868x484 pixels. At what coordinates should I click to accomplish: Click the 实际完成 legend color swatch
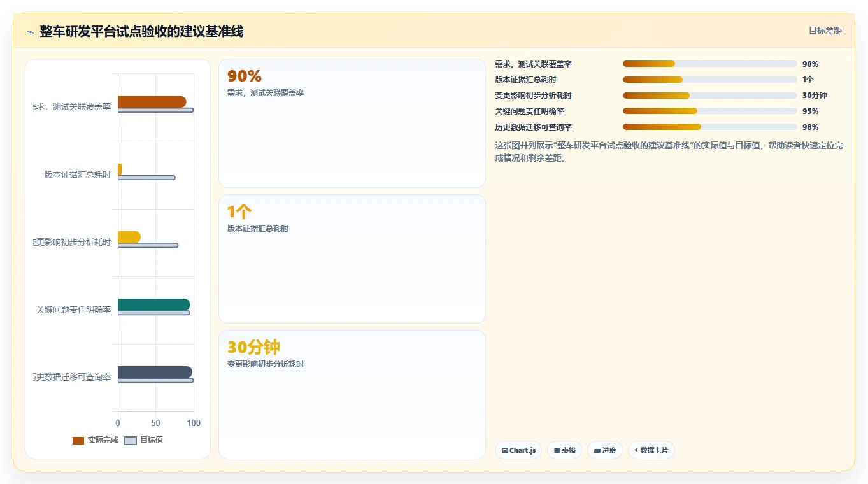point(78,441)
